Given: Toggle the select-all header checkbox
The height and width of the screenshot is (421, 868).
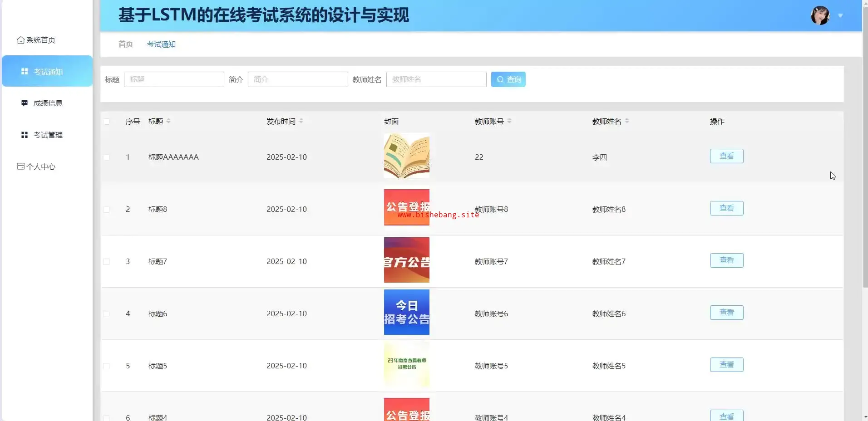Looking at the screenshot, I should coord(106,122).
